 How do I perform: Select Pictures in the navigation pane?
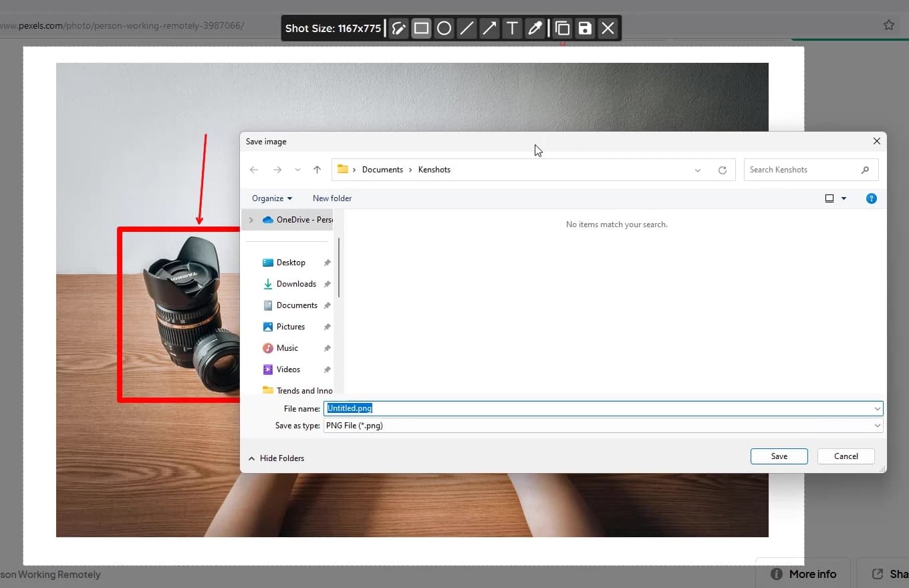point(290,327)
